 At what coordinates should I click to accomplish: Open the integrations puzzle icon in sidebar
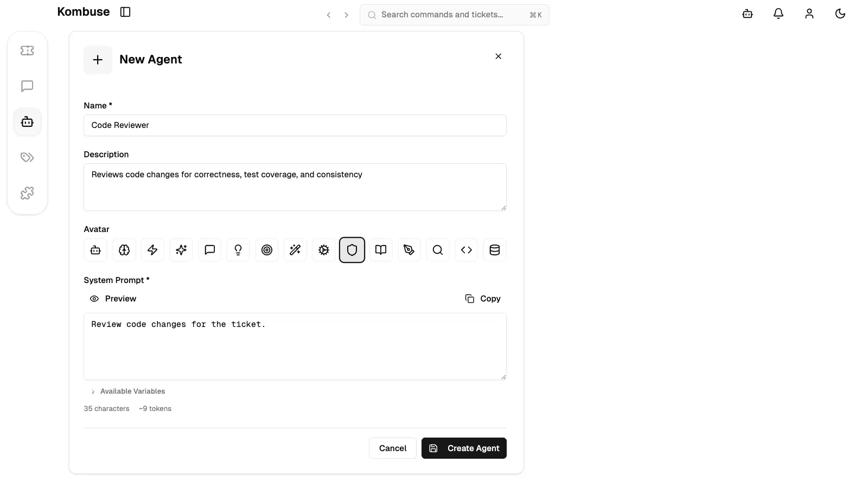pos(27,193)
